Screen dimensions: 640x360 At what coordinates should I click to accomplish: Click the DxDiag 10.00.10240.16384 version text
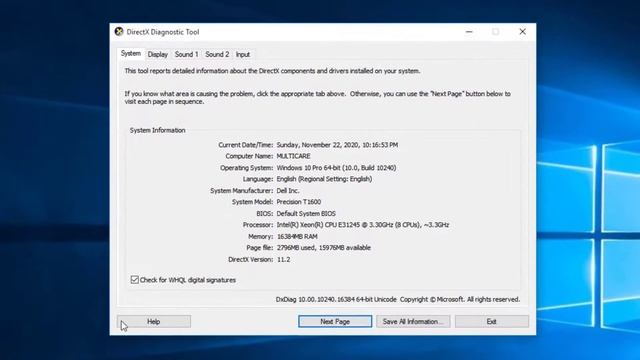(x=336, y=299)
